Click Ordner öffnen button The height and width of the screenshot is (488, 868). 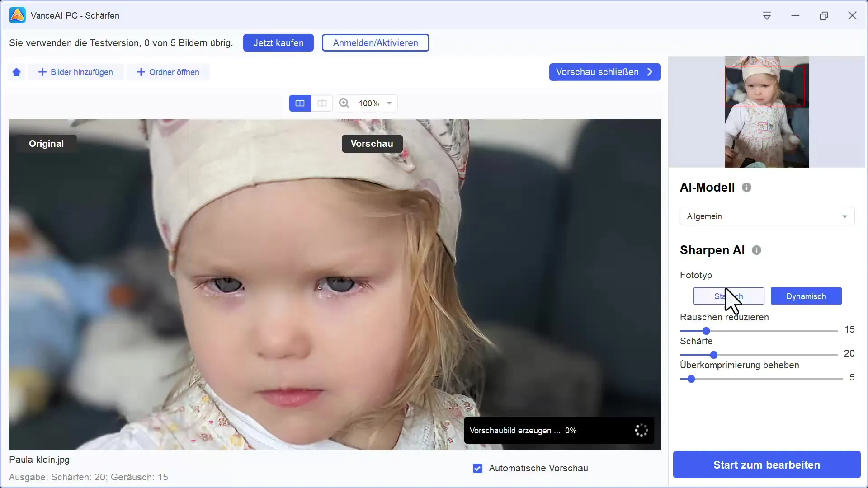pyautogui.click(x=168, y=72)
